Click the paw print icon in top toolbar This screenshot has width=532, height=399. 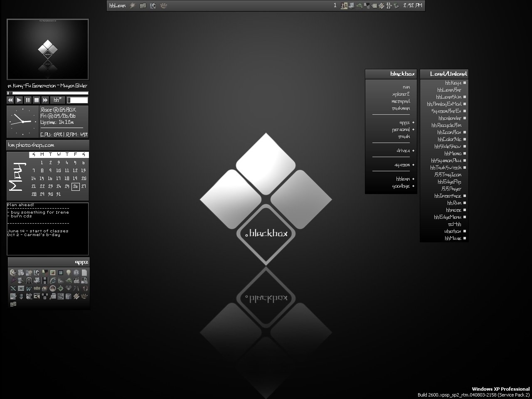click(164, 5)
